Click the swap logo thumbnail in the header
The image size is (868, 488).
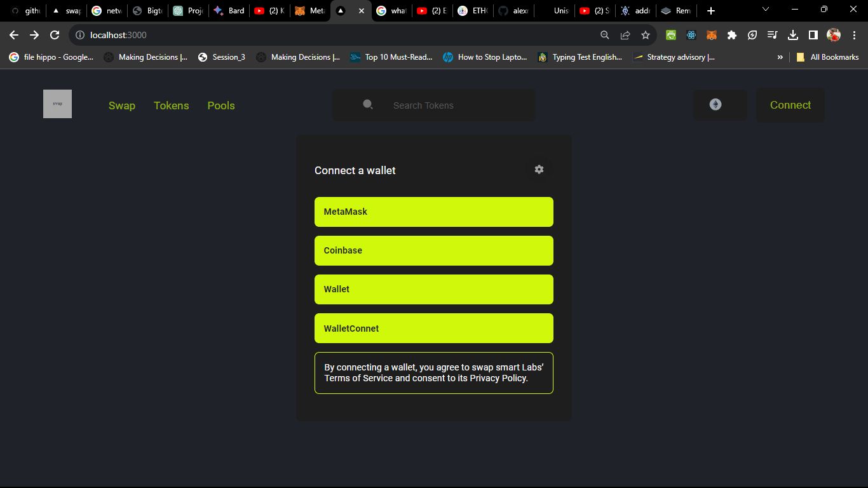(x=57, y=104)
